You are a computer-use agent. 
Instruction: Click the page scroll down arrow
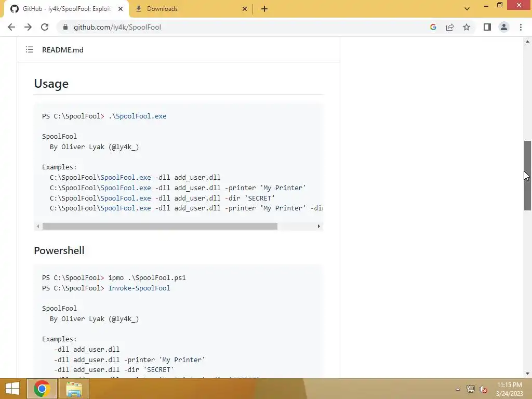pos(527,374)
